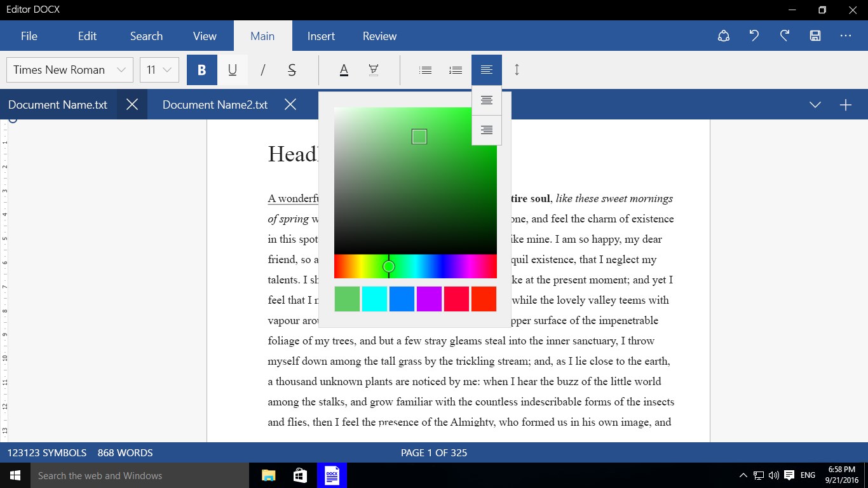
Task: Click the Search the web and Windows box
Action: click(x=140, y=475)
